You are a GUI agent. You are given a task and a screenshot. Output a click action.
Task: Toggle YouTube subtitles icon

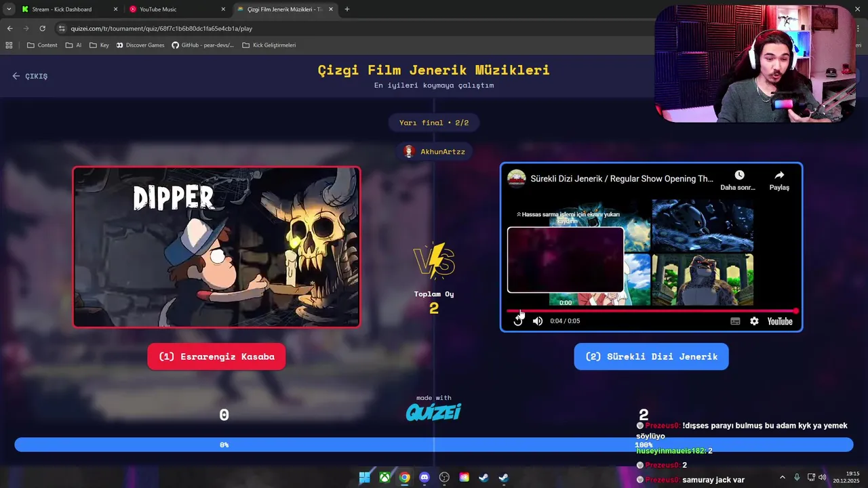(x=735, y=321)
